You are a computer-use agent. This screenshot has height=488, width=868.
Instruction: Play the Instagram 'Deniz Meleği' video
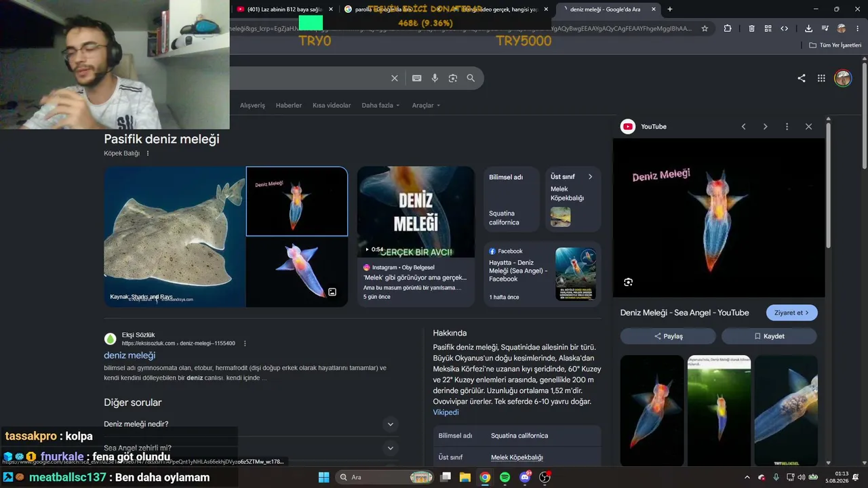416,212
